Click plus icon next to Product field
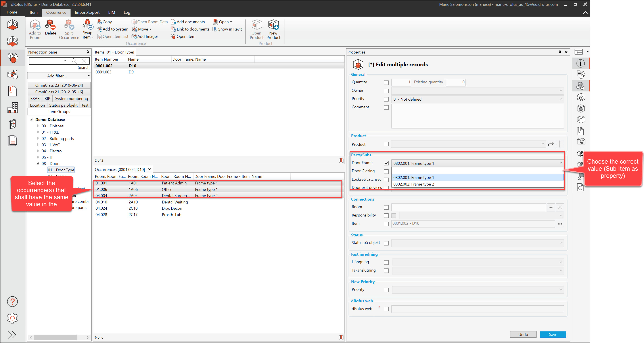 tap(560, 144)
